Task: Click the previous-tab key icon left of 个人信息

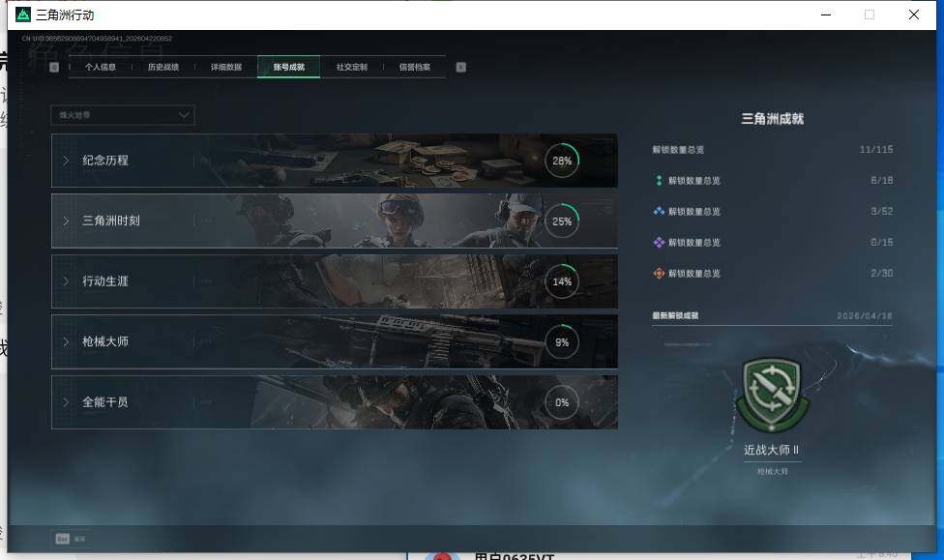Action: pyautogui.click(x=54, y=67)
